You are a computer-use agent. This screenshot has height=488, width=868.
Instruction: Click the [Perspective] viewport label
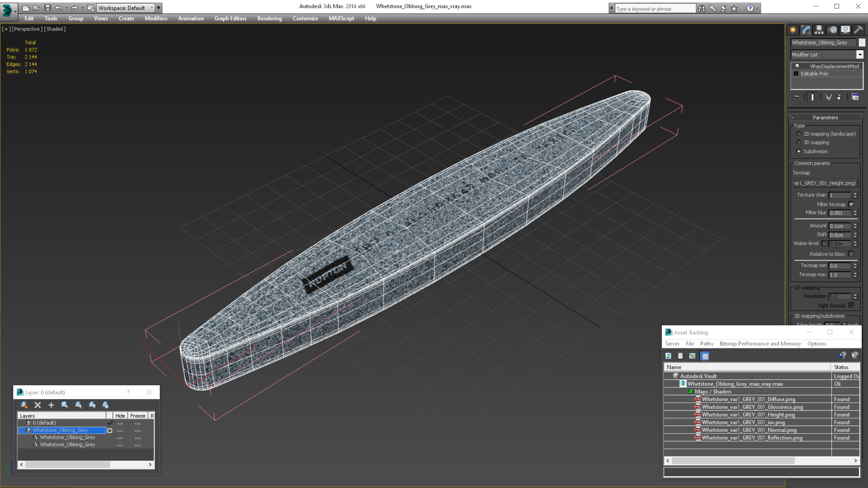pos(27,29)
